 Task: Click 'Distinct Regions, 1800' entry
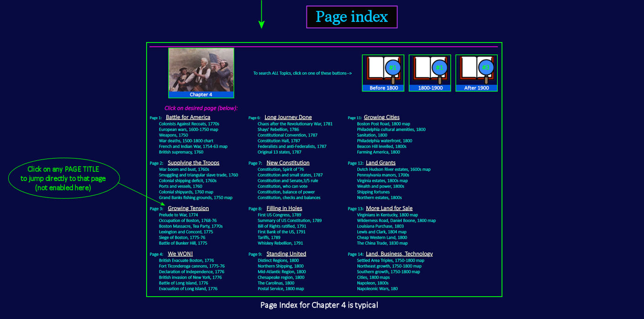coord(278,261)
